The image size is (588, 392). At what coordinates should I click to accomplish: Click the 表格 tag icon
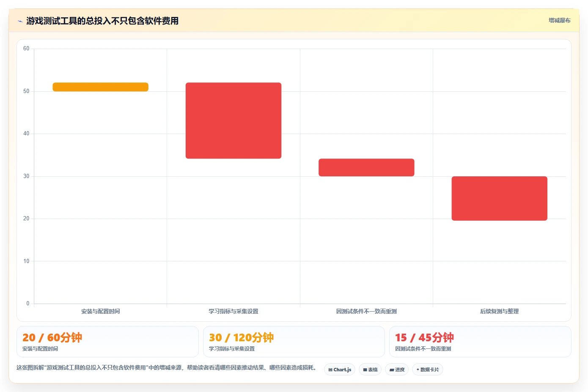click(365, 370)
